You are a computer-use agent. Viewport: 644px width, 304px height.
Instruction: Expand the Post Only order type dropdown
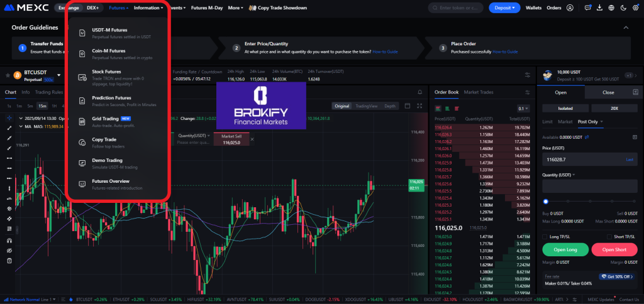pos(591,121)
